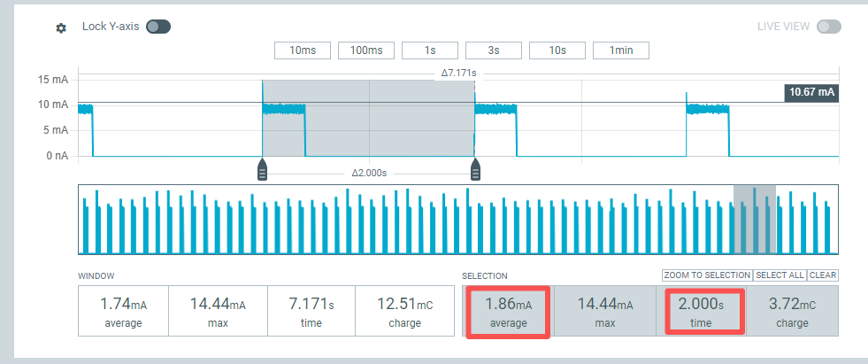The height and width of the screenshot is (364, 868).
Task: Switch to the 10s time window
Action: pos(557,50)
